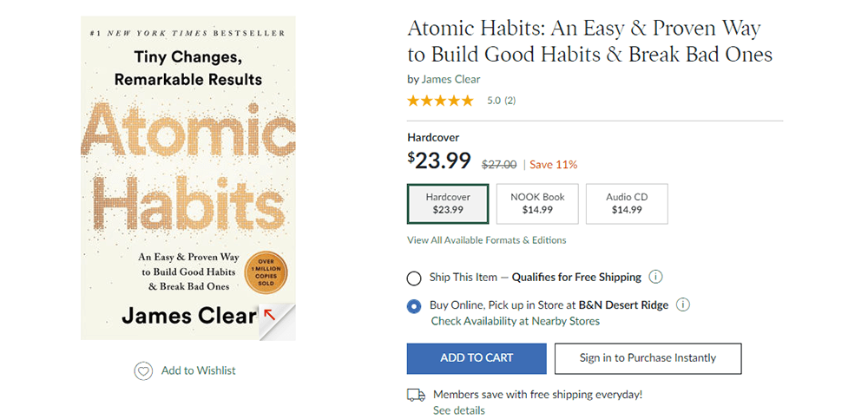Screen dimensions: 868x419
Task: Click the 1 Million Copies Sold badge
Action: pyautogui.click(x=265, y=272)
